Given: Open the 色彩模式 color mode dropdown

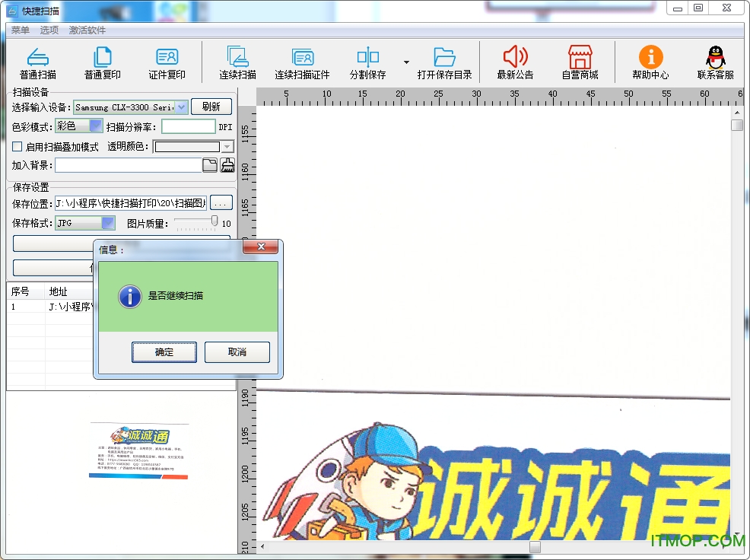Looking at the screenshot, I should pyautogui.click(x=96, y=126).
